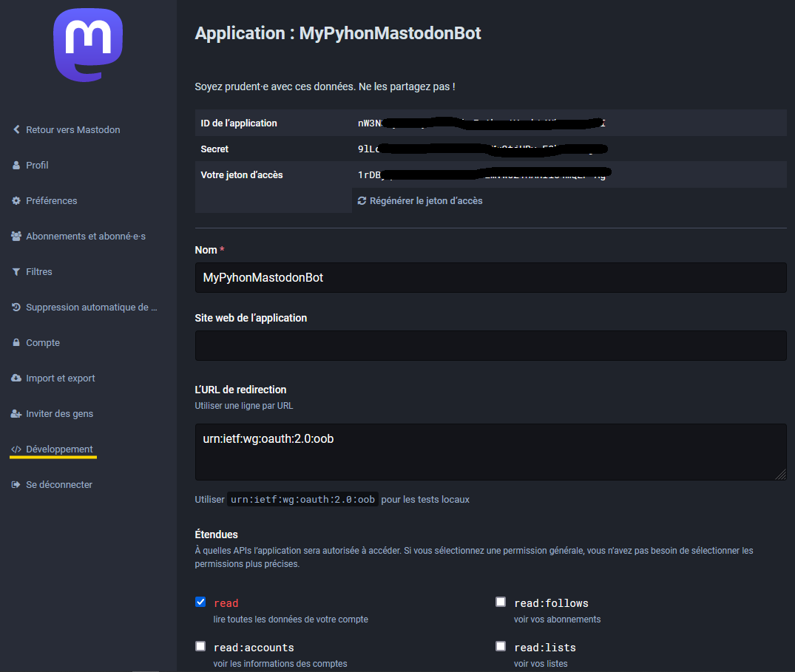Click Régénérer le jeton d'accès
The width and height of the screenshot is (795, 672).
click(x=420, y=200)
